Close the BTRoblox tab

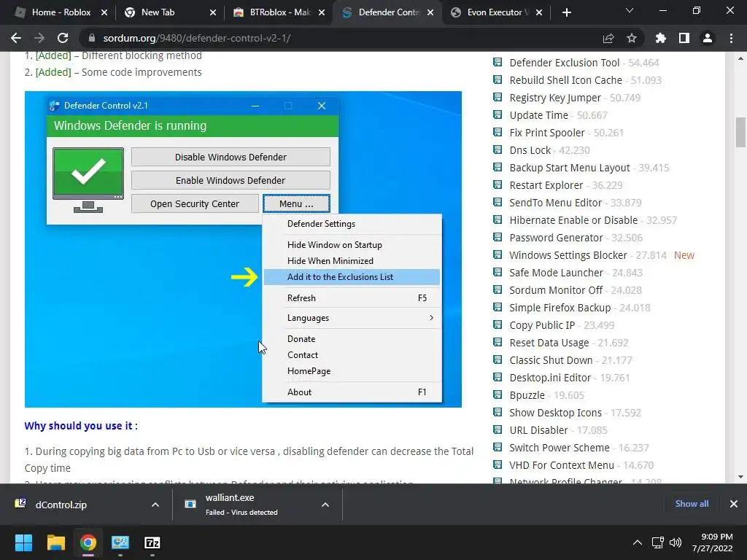(x=322, y=12)
